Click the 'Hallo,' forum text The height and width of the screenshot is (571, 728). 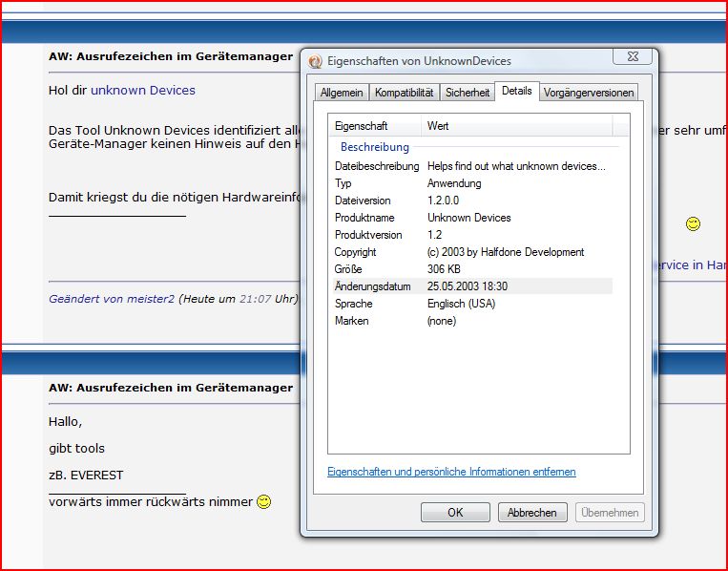(x=66, y=422)
